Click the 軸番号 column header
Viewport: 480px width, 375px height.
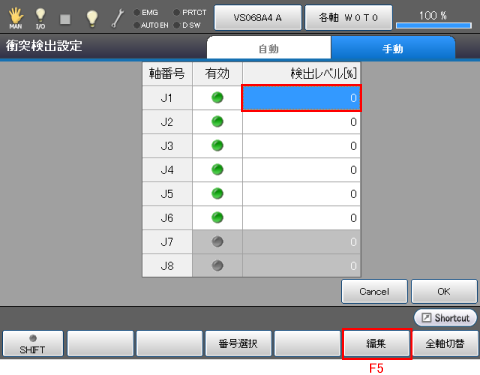pos(167,73)
